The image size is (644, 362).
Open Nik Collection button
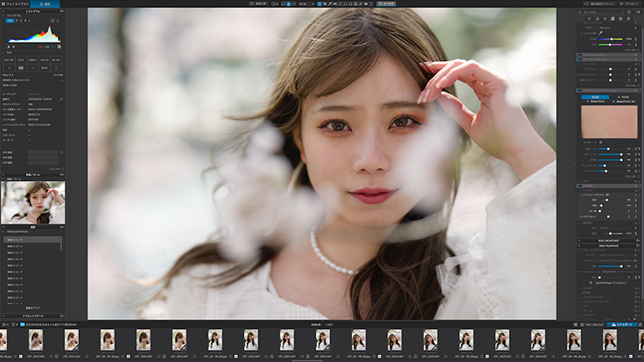click(x=592, y=325)
